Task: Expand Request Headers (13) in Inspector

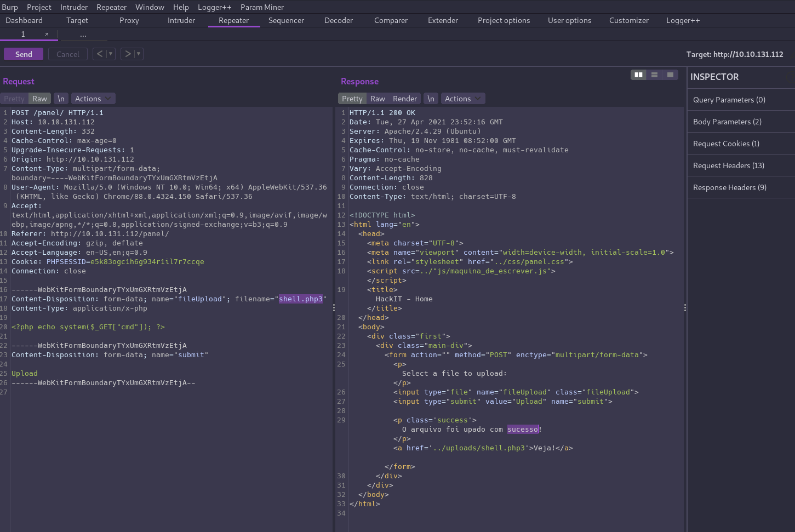Action: (x=741, y=165)
